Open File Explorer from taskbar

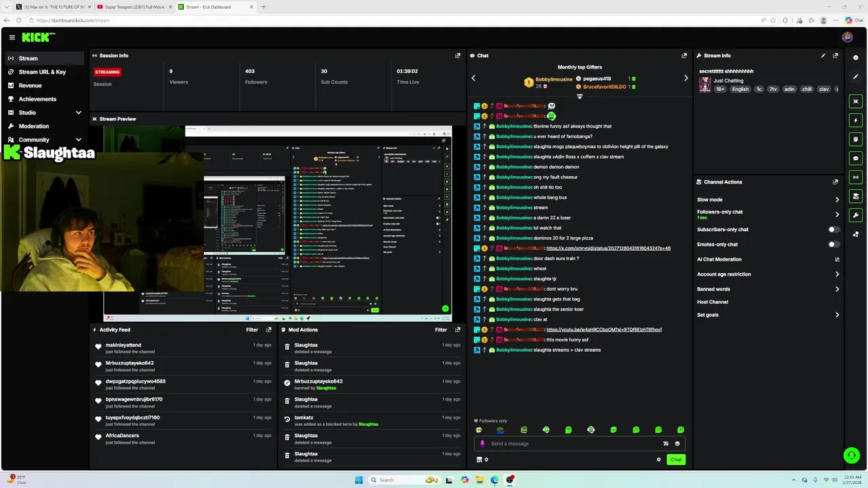click(x=479, y=480)
